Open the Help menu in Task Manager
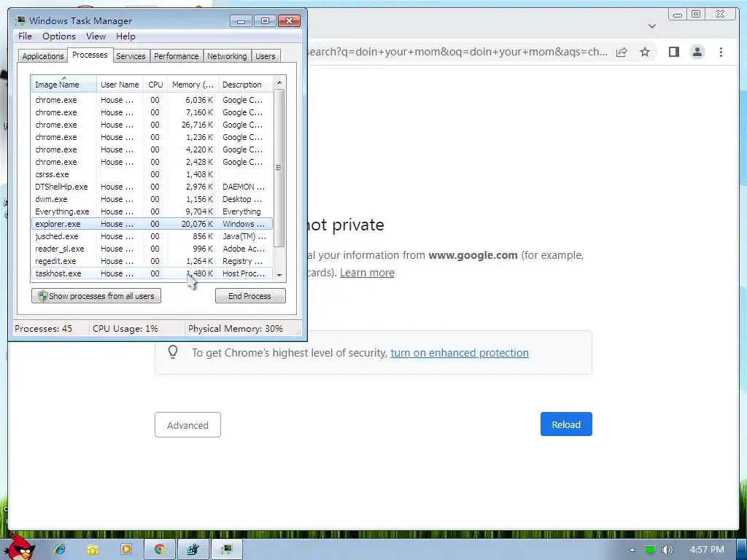The width and height of the screenshot is (747, 560). (125, 36)
